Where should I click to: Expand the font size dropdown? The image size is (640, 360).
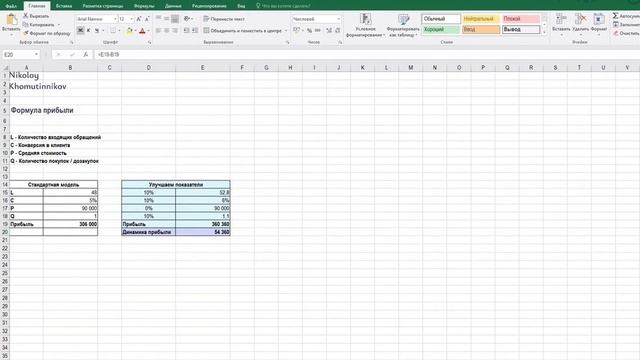point(131,19)
